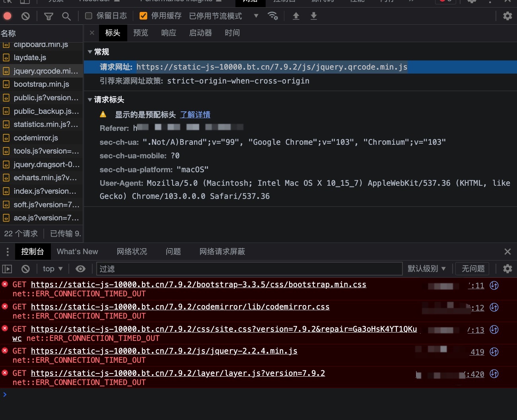Image resolution: width=517 pixels, height=420 pixels.
Task: Click the warning triangle for provisional headers
Action: (103, 115)
